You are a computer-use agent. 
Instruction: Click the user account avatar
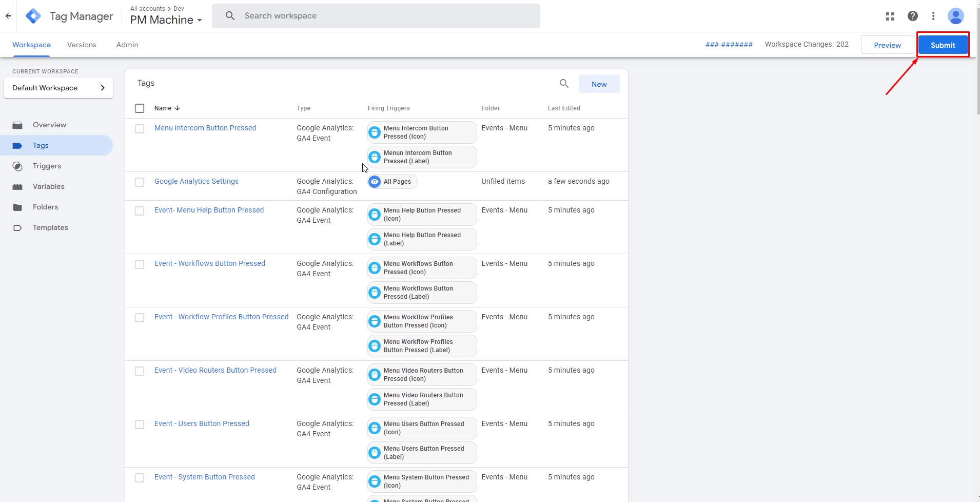[955, 16]
